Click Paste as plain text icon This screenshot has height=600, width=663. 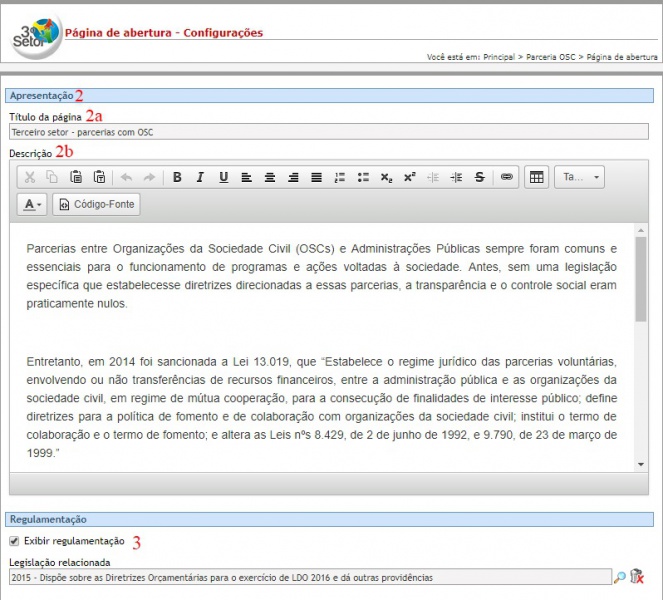point(99,177)
